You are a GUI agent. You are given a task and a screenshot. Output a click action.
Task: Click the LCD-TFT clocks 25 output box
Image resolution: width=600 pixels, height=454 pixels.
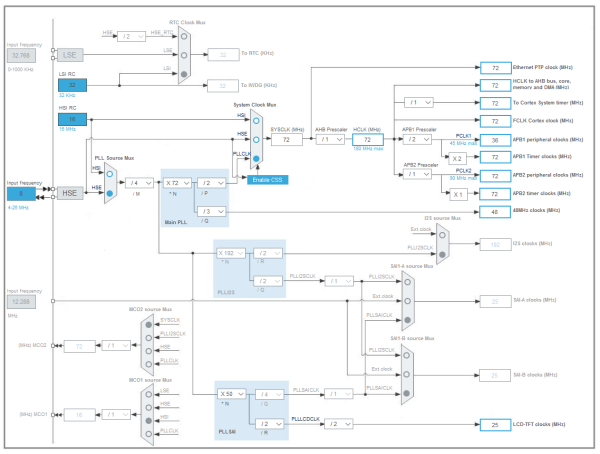pyautogui.click(x=495, y=425)
